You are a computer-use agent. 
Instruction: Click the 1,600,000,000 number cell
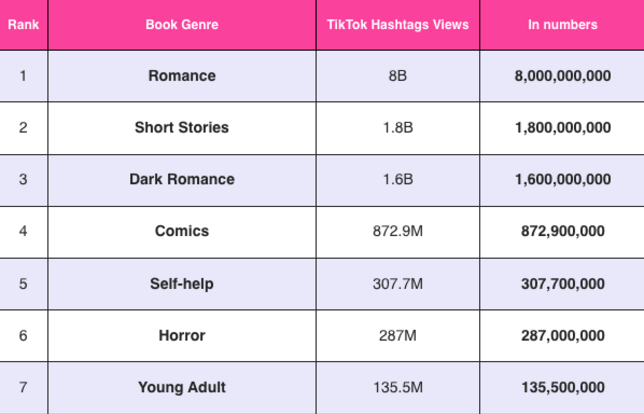[x=562, y=180]
